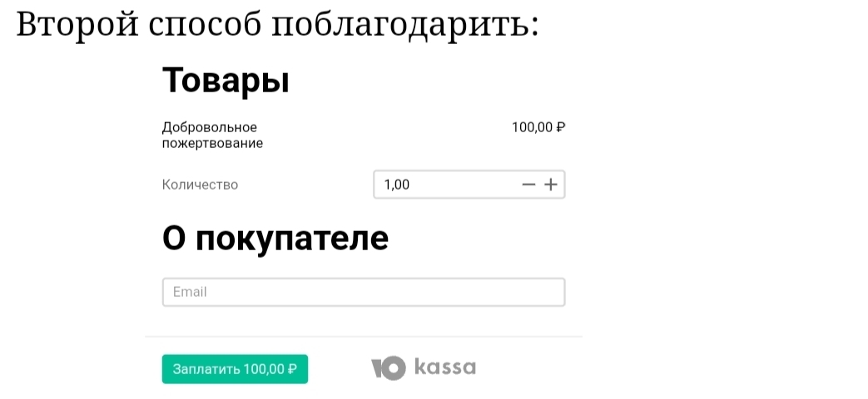Focus the quantity field showing 1,00

coord(441,185)
